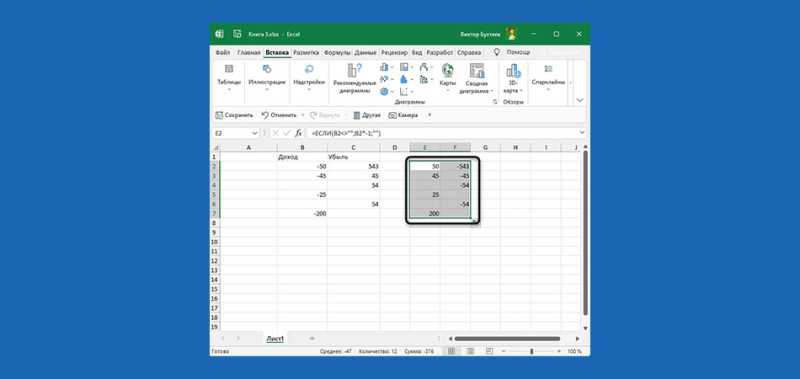The width and height of the screenshot is (800, 379).
Task: Click the Отменить undo button
Action: [279, 115]
